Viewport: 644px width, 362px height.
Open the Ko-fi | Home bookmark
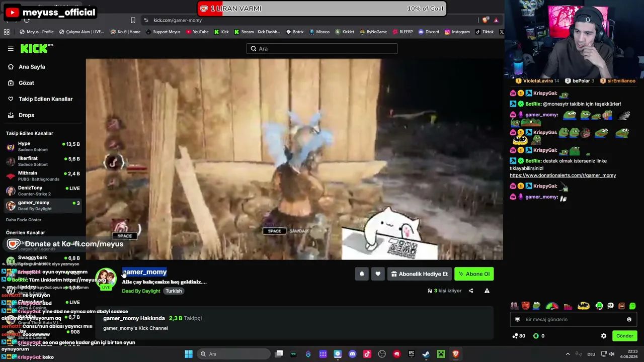[125, 32]
